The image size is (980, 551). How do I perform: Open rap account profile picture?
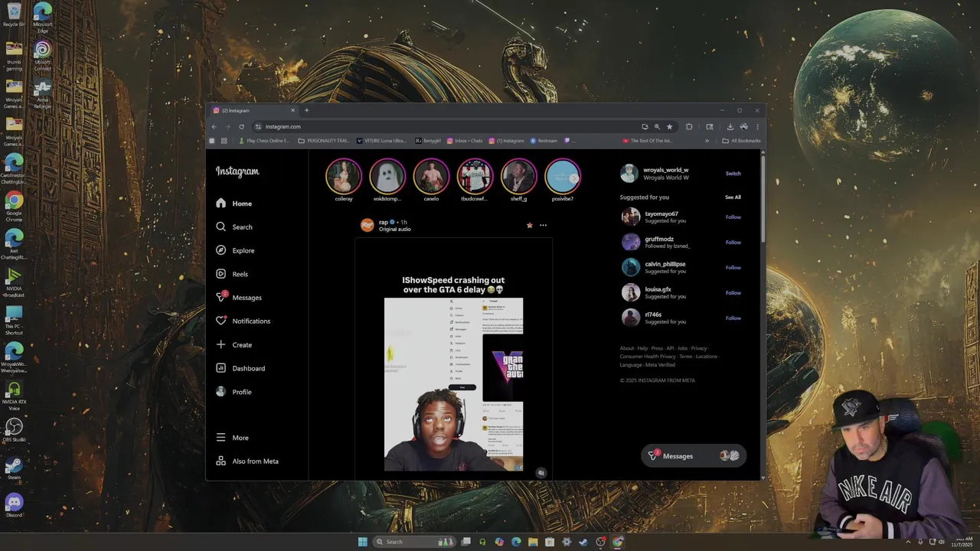(x=367, y=225)
